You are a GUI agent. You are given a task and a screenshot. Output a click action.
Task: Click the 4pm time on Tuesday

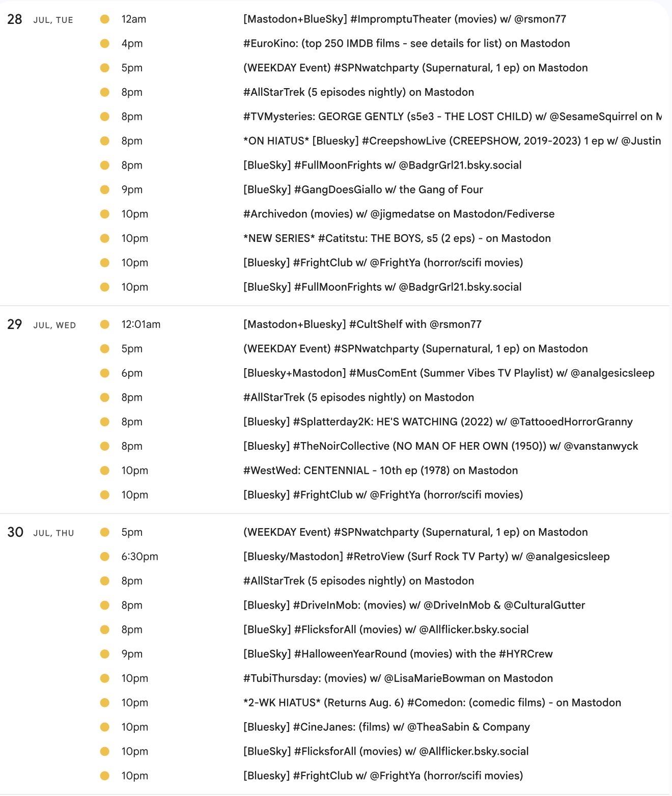[x=132, y=44]
